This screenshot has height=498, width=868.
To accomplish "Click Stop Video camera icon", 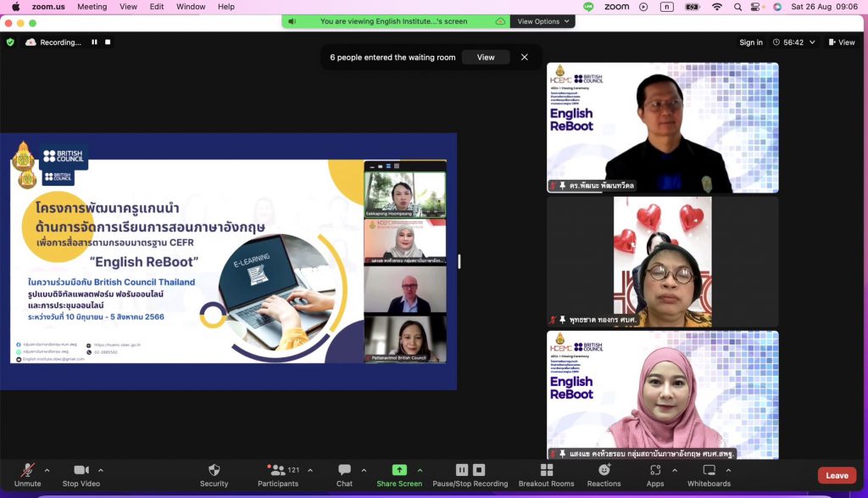I will click(x=81, y=470).
